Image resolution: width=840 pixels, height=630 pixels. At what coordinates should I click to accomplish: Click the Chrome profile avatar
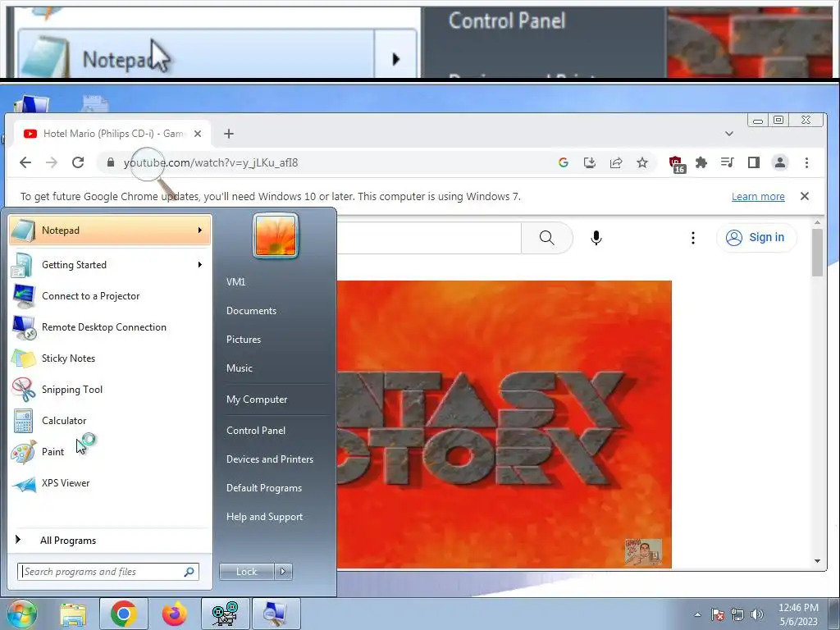pos(780,162)
